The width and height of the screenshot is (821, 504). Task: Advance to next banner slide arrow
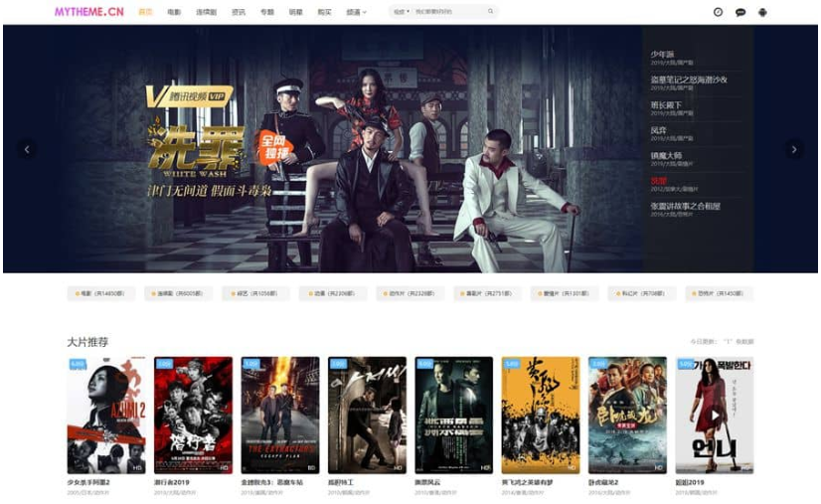pos(793,149)
